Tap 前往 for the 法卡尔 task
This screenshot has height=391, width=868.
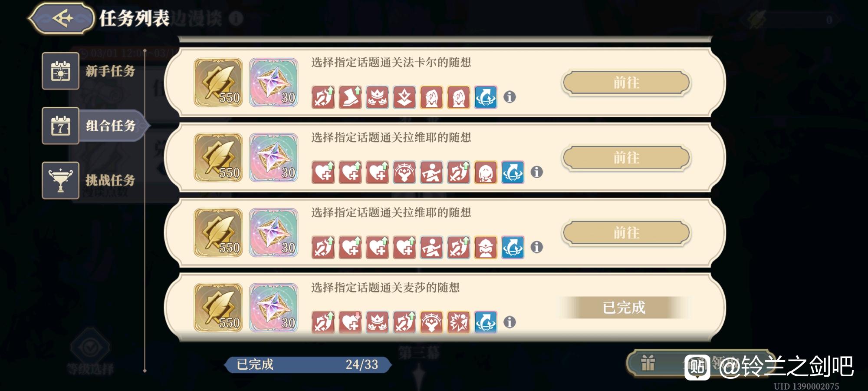(x=626, y=83)
